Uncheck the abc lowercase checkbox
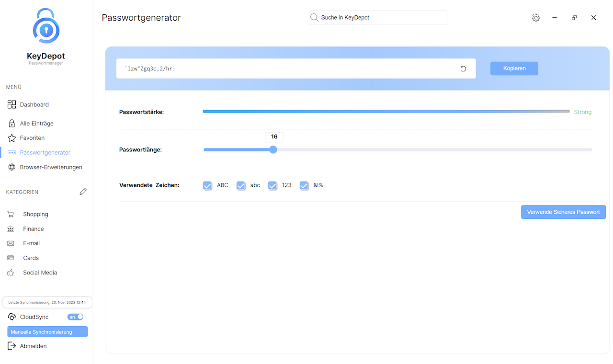The width and height of the screenshot is (613, 364). 241,185
